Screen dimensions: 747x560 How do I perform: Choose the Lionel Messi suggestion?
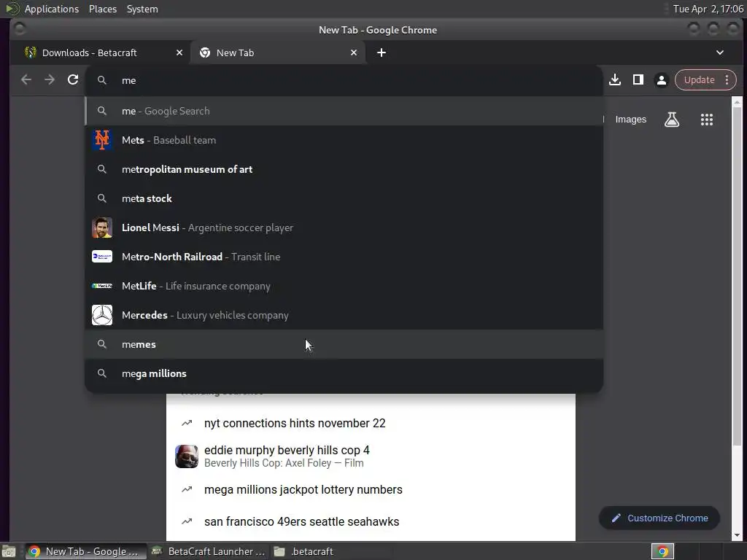344,227
